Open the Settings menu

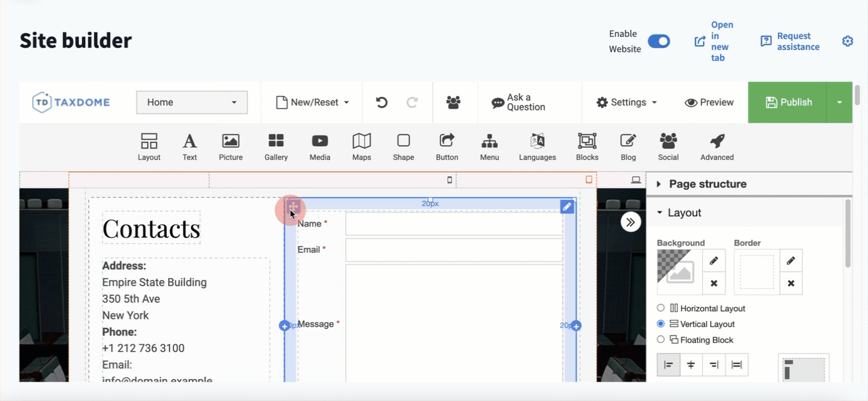627,102
